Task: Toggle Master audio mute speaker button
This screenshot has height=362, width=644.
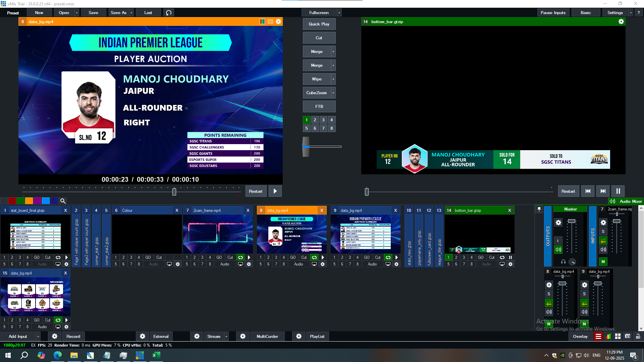Action: pyautogui.click(x=558, y=249)
